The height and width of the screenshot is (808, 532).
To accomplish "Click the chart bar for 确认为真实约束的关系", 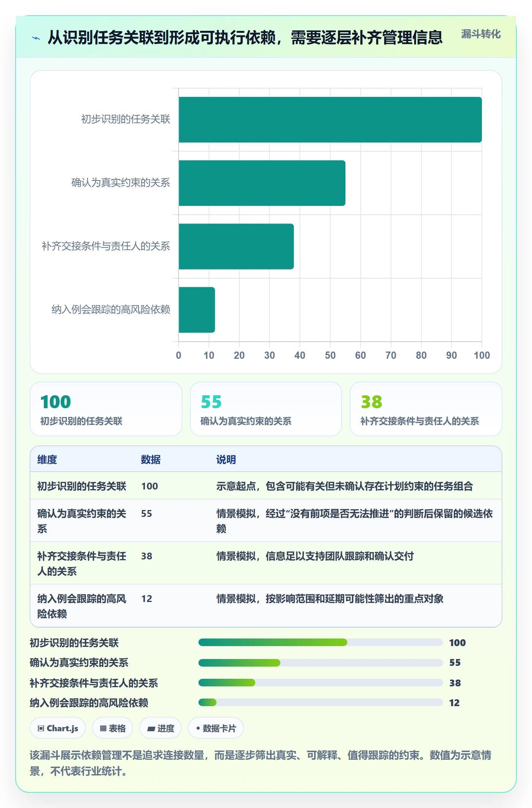I will [x=262, y=183].
